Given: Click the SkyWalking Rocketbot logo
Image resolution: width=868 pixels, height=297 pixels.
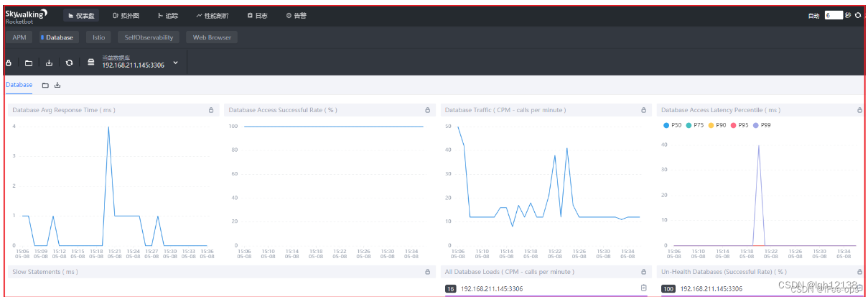Looking at the screenshot, I should [x=27, y=16].
